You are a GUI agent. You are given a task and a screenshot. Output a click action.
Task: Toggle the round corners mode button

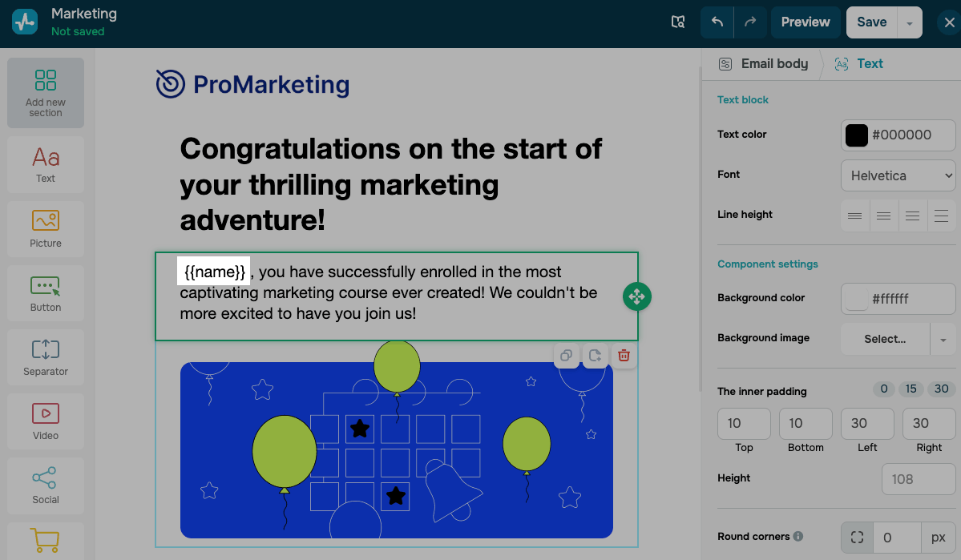point(857,537)
